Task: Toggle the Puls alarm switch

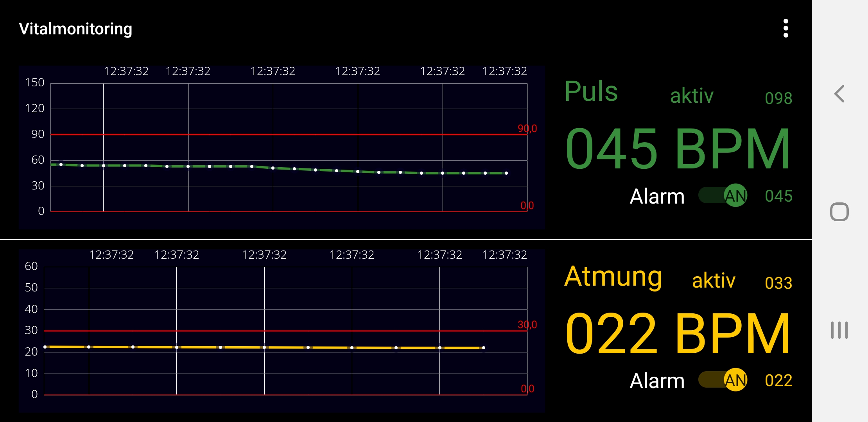Action: pyautogui.click(x=723, y=195)
